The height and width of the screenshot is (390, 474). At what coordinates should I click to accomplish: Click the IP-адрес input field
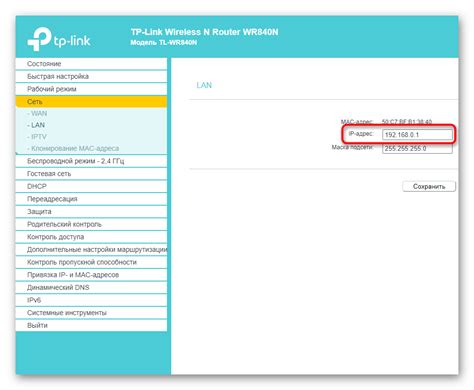pos(417,135)
